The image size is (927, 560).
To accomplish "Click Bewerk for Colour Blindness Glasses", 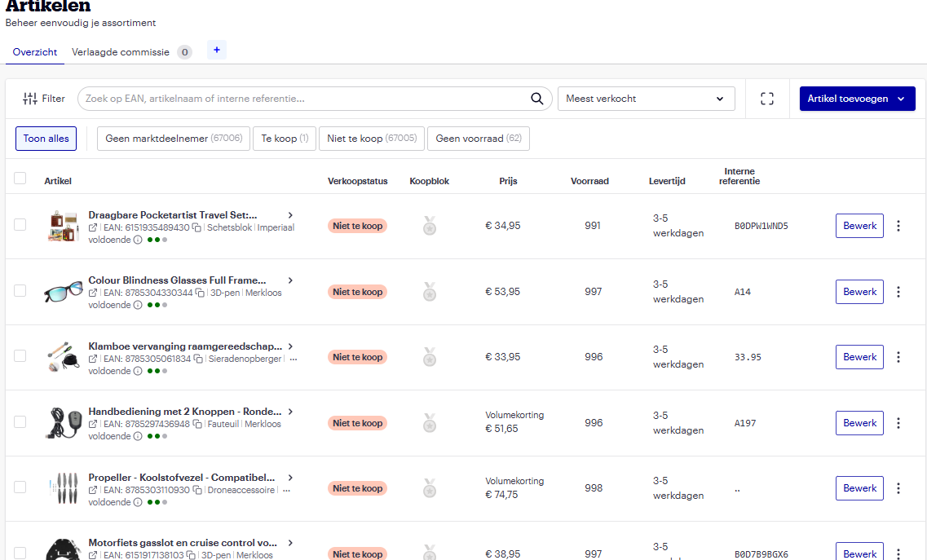I will pos(859,292).
